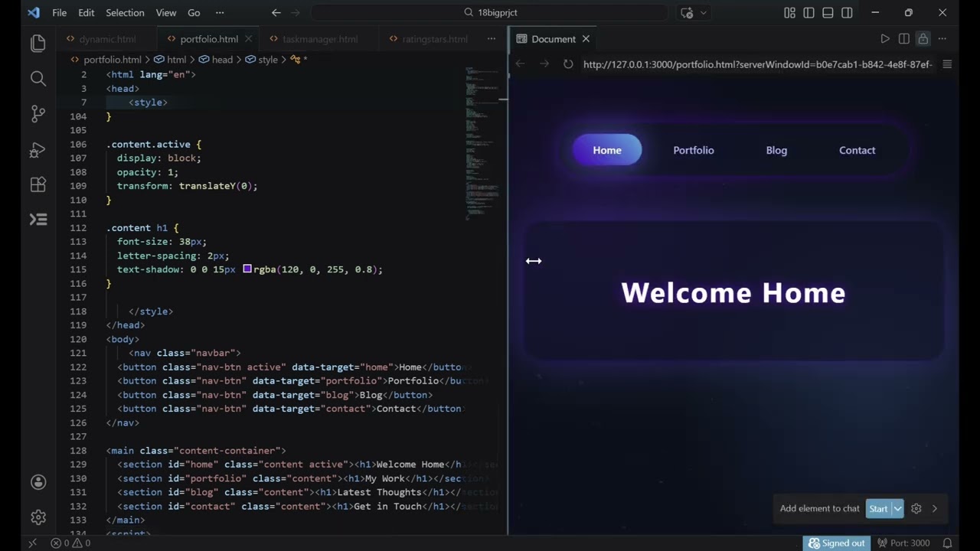980x551 pixels.
Task: Click the remote window status bar icon
Action: pyautogui.click(x=32, y=543)
